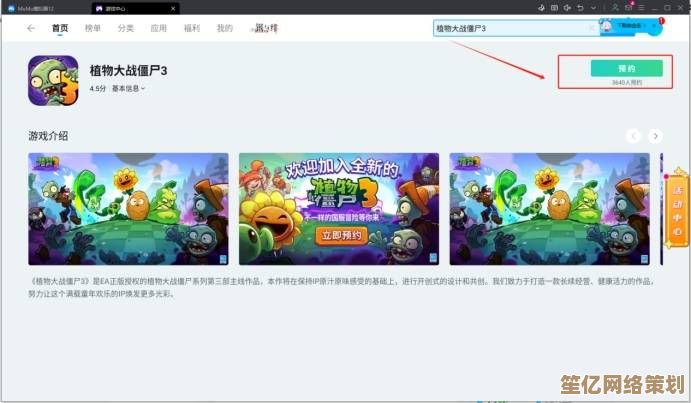Click the title bar keyboard-layout icon
Screen dimensions: 691x403
(x=554, y=8)
